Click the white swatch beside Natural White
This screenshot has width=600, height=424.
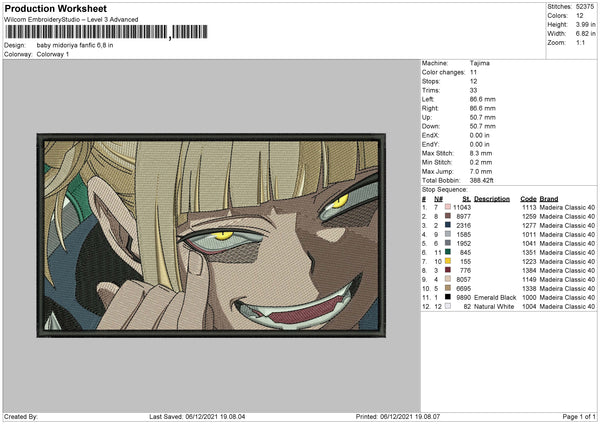(448, 306)
